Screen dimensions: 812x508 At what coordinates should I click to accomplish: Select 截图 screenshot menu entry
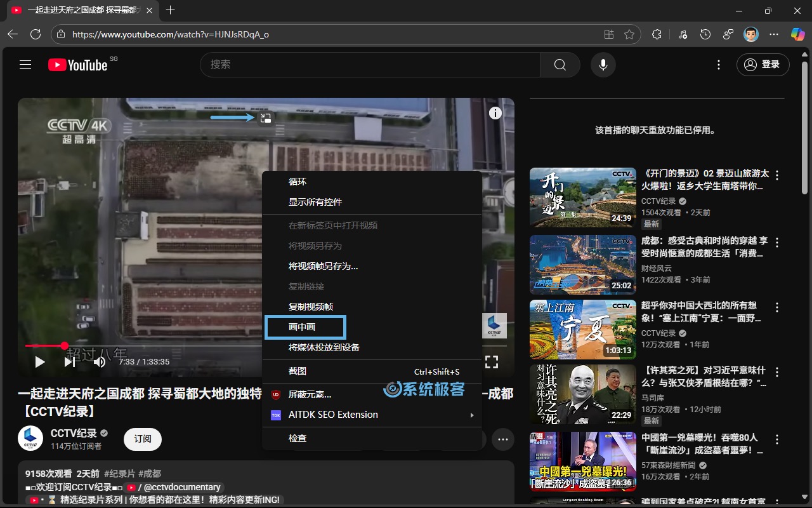(x=372, y=371)
